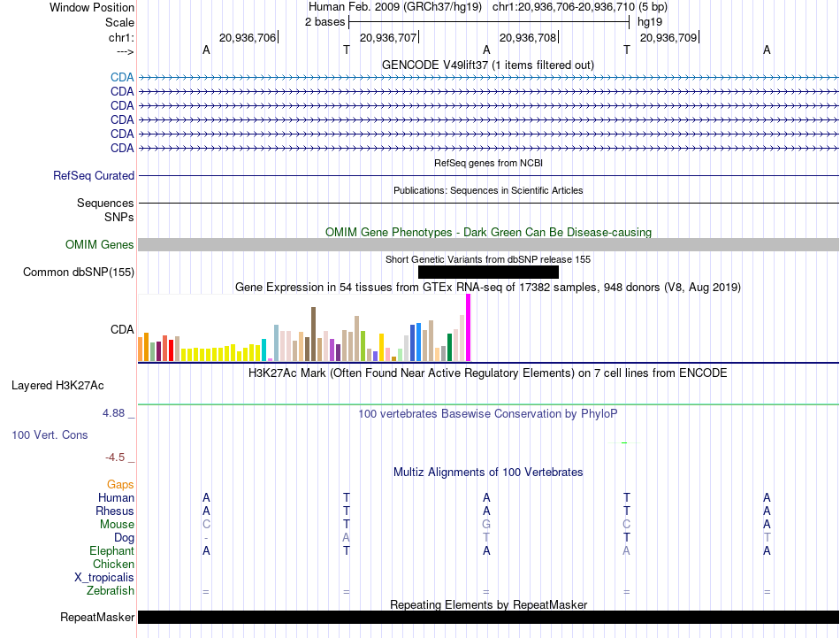
Task: Open OMIM Gene Phenotypes track title
Action: (x=488, y=232)
